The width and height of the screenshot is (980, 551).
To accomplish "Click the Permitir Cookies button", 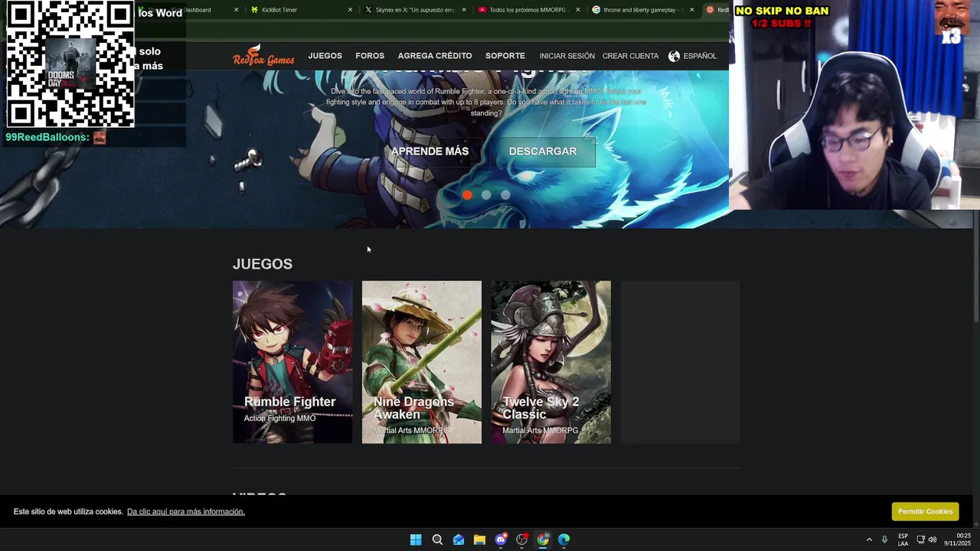I will pyautogui.click(x=925, y=511).
